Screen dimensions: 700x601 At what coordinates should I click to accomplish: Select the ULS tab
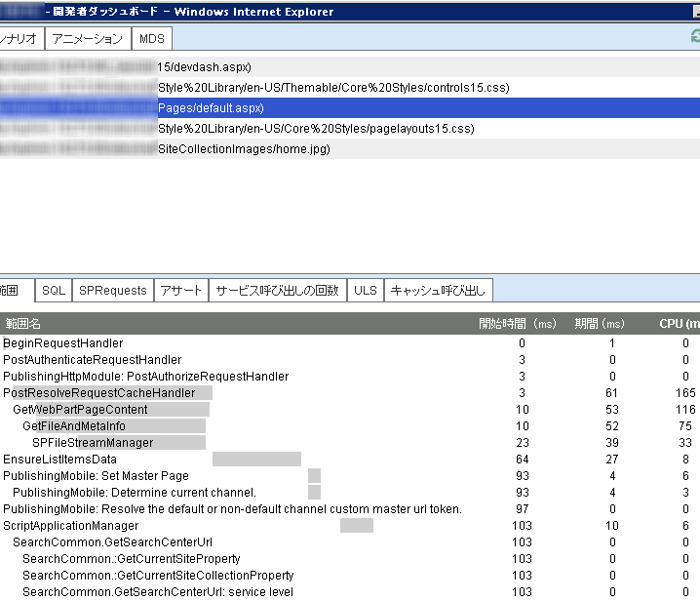click(366, 291)
